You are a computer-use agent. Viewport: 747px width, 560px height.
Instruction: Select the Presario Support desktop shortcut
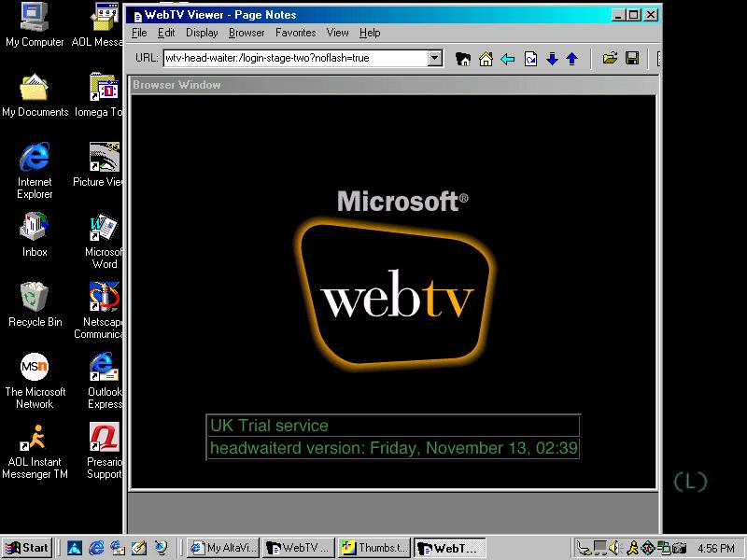pos(105,452)
